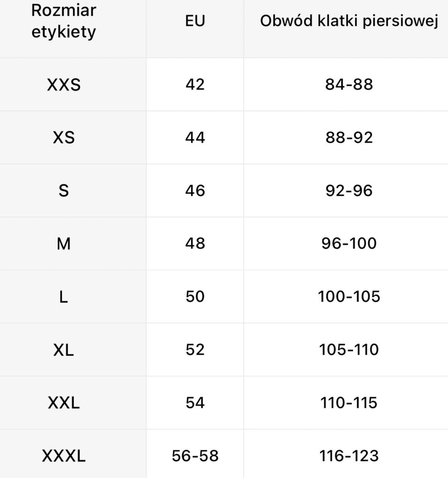Click chest measurement 92-96 cell
The height and width of the screenshot is (478, 448).
point(349,190)
